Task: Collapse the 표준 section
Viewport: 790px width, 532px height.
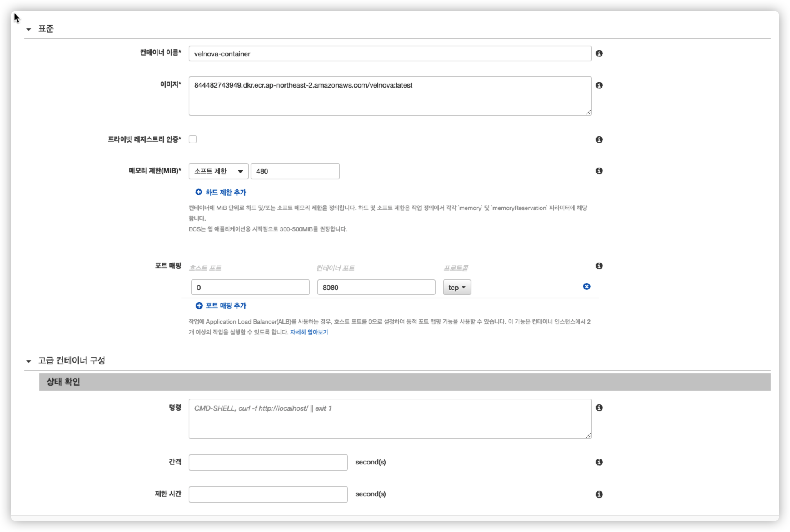Action: (29, 29)
